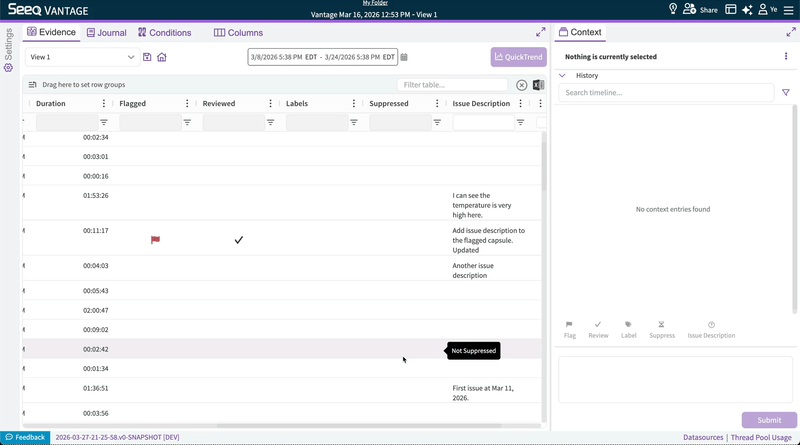This screenshot has height=445, width=800.
Task: Click the QuickTrend button
Action: pos(518,57)
